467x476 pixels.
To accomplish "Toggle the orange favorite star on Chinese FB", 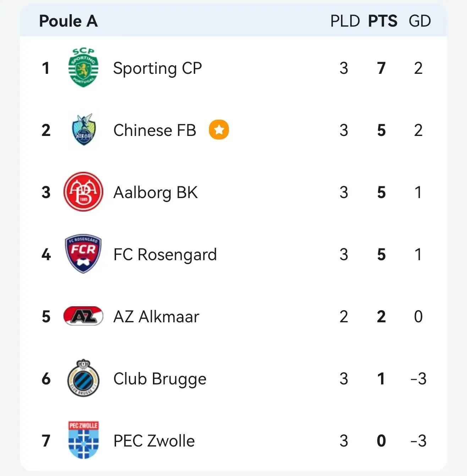I will pyautogui.click(x=219, y=130).
